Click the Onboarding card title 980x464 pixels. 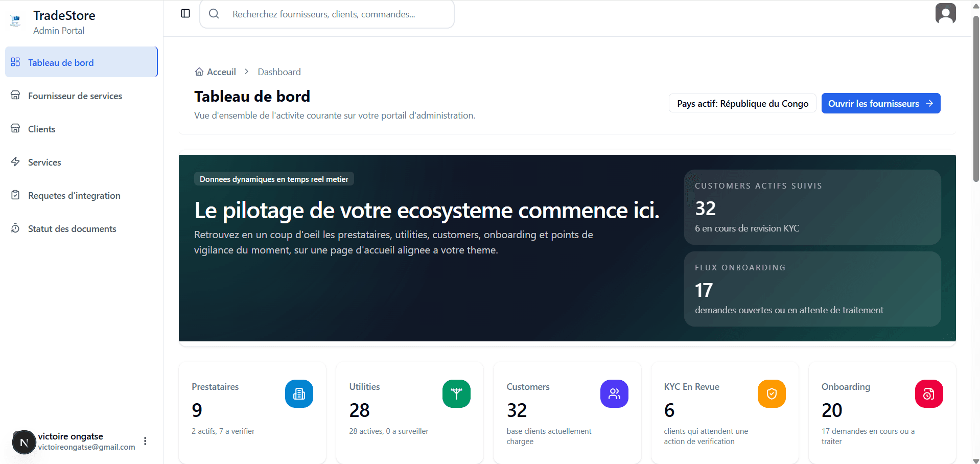click(846, 387)
